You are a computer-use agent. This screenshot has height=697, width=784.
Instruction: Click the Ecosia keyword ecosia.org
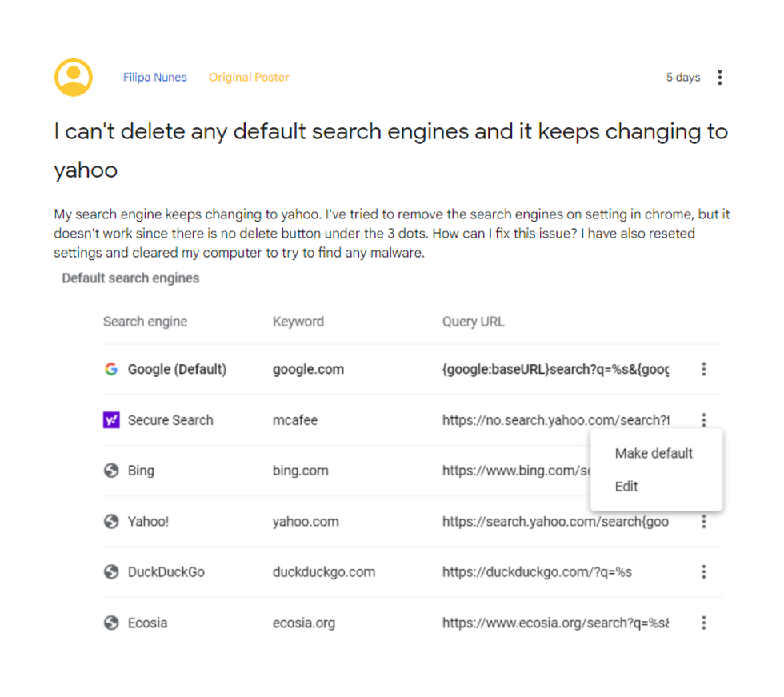click(304, 623)
